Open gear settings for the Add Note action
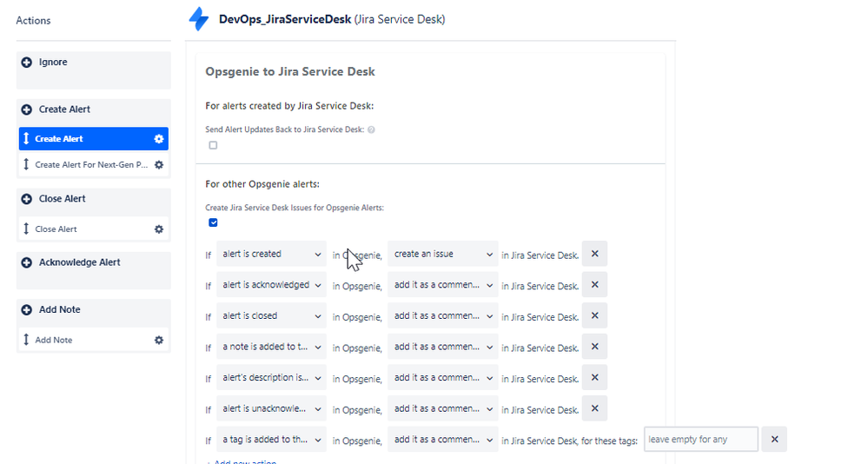The width and height of the screenshot is (868, 464). click(x=159, y=340)
